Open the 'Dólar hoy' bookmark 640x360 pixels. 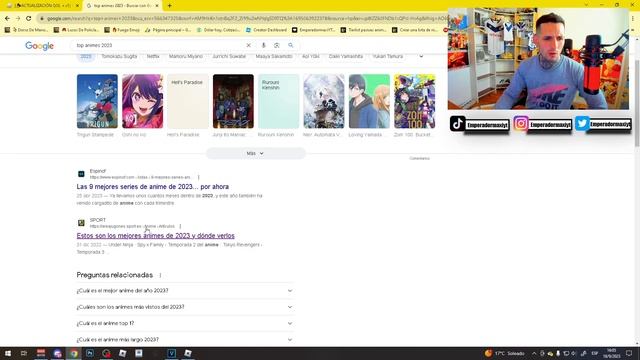point(218,30)
